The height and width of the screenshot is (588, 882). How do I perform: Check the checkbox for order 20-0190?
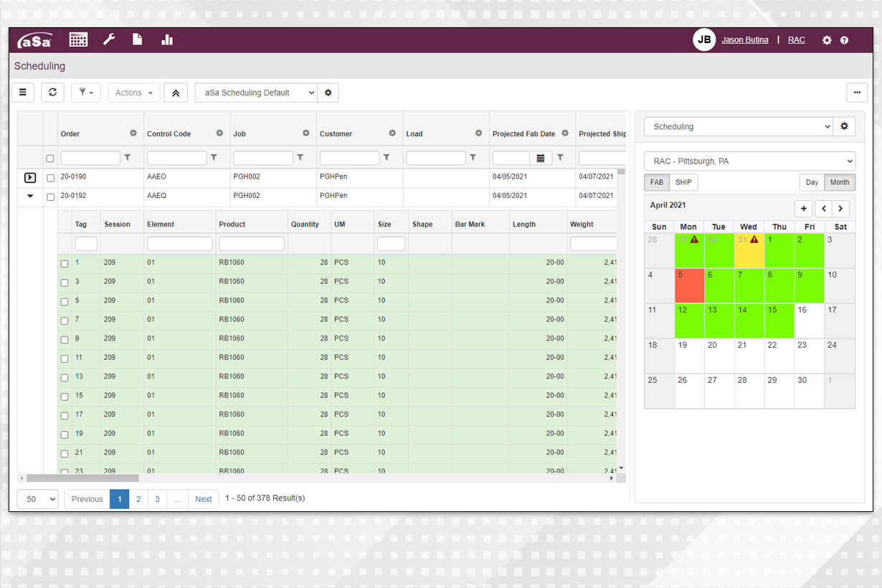pyautogui.click(x=50, y=177)
